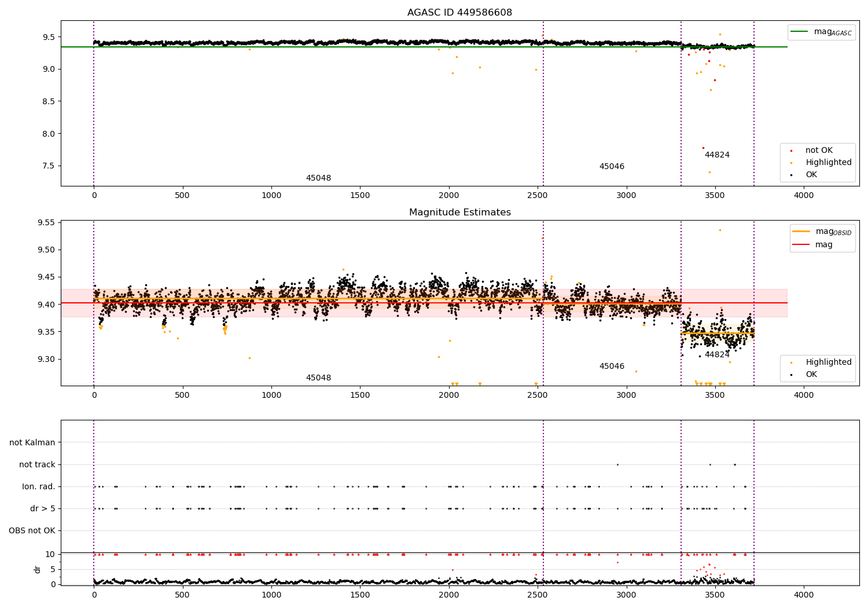
Task: Click the 45048 annotation in top plot
Action: point(318,178)
